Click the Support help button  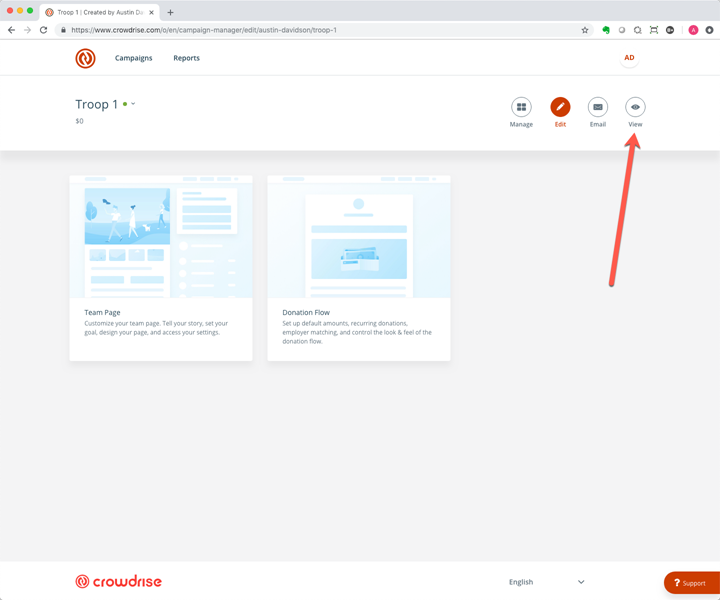click(692, 583)
